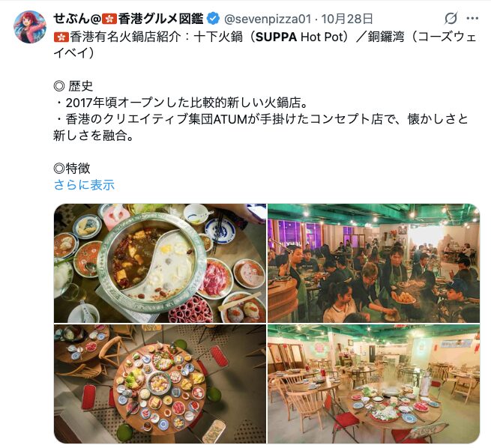
Task: Click the 10月28日 timestamp link
Action: [347, 19]
